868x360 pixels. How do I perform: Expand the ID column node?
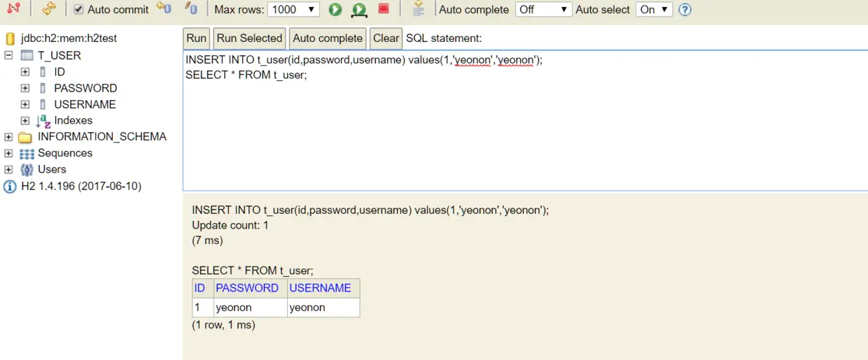(x=25, y=71)
